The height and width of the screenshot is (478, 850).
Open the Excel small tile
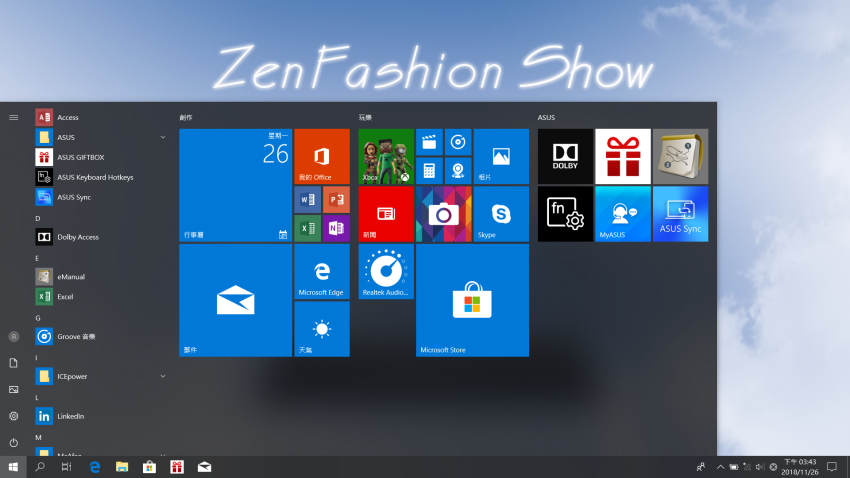[307, 228]
